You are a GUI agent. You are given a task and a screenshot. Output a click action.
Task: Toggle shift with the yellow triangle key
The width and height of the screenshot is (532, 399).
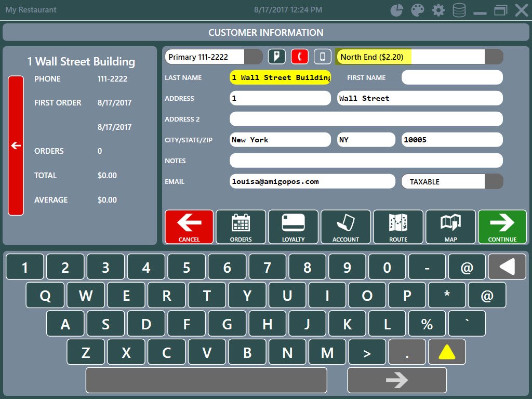[x=447, y=352]
